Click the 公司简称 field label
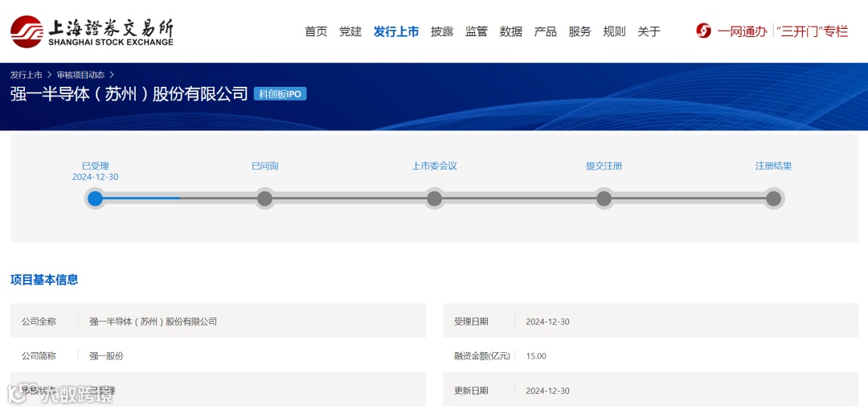Viewport: 868px width, 410px height. pos(39,355)
